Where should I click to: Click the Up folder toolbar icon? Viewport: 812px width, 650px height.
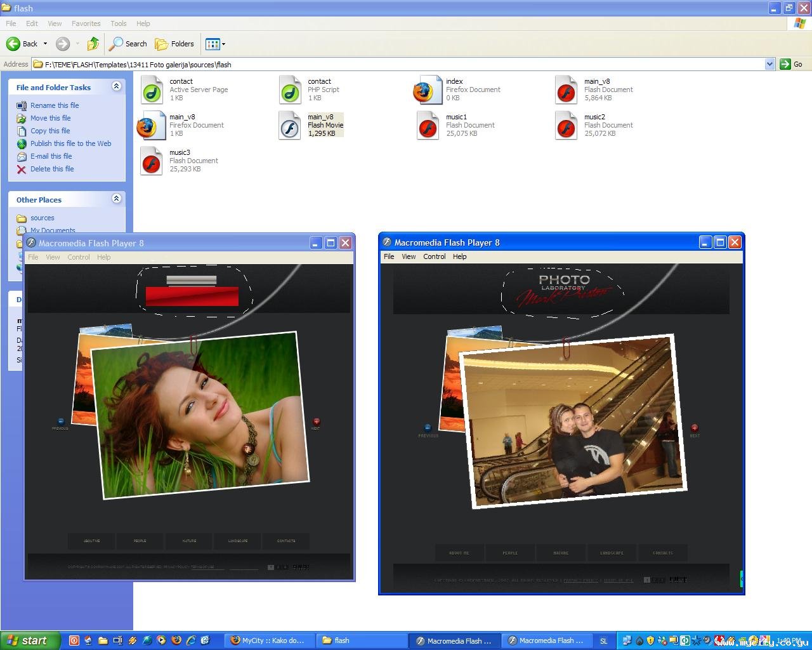click(x=93, y=44)
